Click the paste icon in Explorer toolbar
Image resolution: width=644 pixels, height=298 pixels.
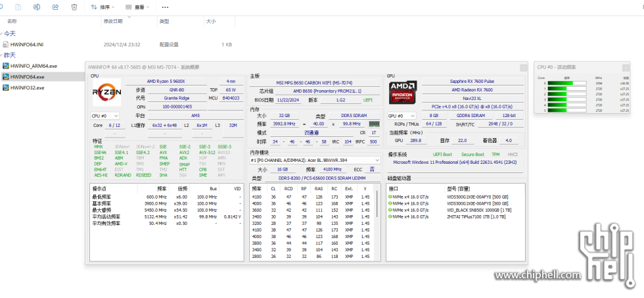coord(18,7)
